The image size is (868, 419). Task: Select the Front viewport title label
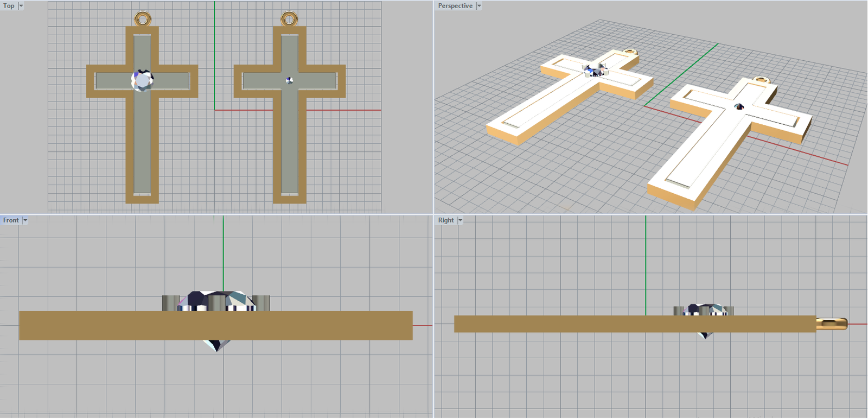coord(11,220)
